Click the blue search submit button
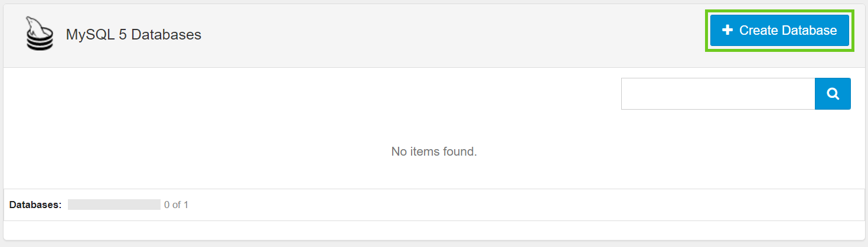 point(833,94)
